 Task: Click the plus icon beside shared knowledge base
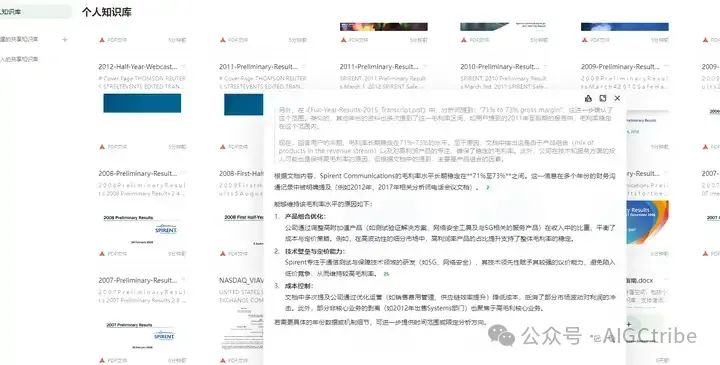click(65, 39)
